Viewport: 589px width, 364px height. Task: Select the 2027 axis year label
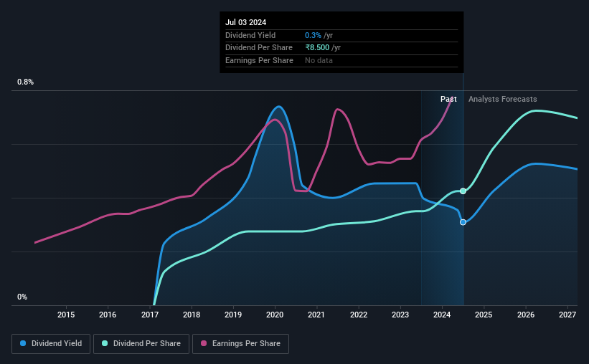click(x=567, y=315)
